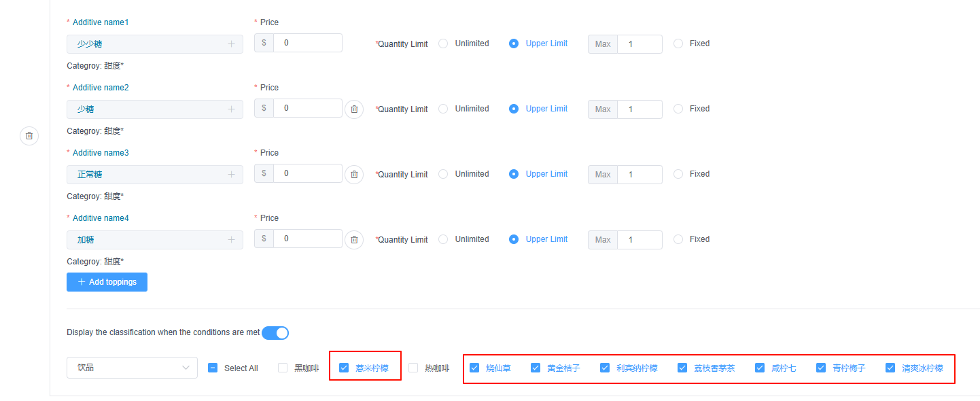
Task: Toggle the Select All checkbox
Action: pos(213,368)
